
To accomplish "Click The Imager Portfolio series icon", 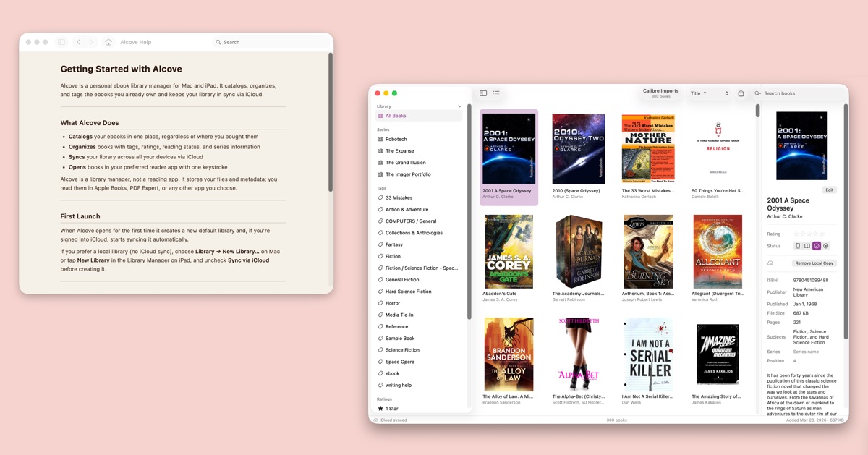I will [x=380, y=174].
